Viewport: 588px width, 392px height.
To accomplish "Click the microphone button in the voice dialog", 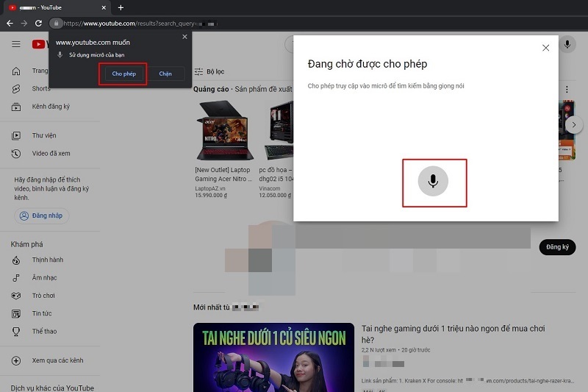I will click(x=434, y=181).
